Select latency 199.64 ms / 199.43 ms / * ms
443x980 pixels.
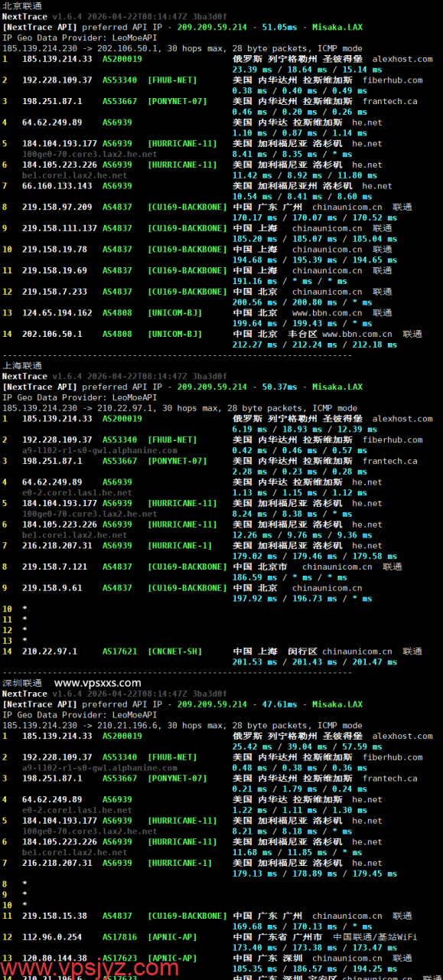302,324
